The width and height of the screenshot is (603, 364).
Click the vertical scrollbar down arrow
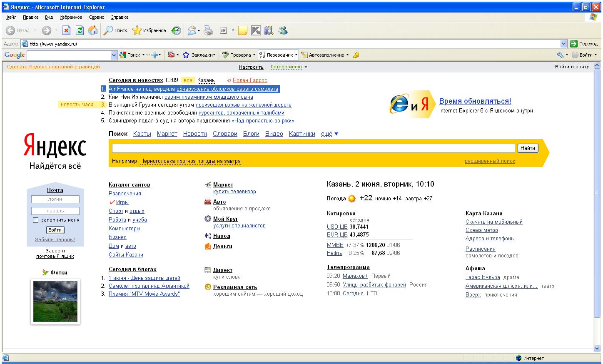pos(597,349)
